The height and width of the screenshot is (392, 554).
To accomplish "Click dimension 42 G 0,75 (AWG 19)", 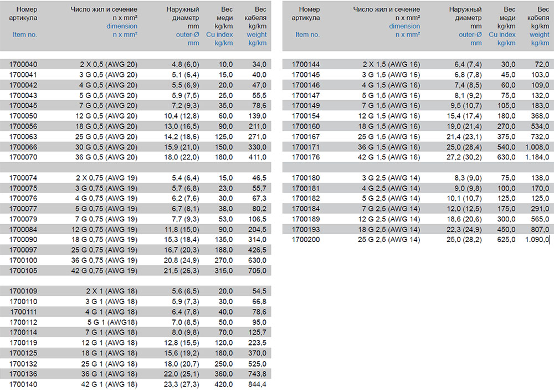I will coord(105,271).
